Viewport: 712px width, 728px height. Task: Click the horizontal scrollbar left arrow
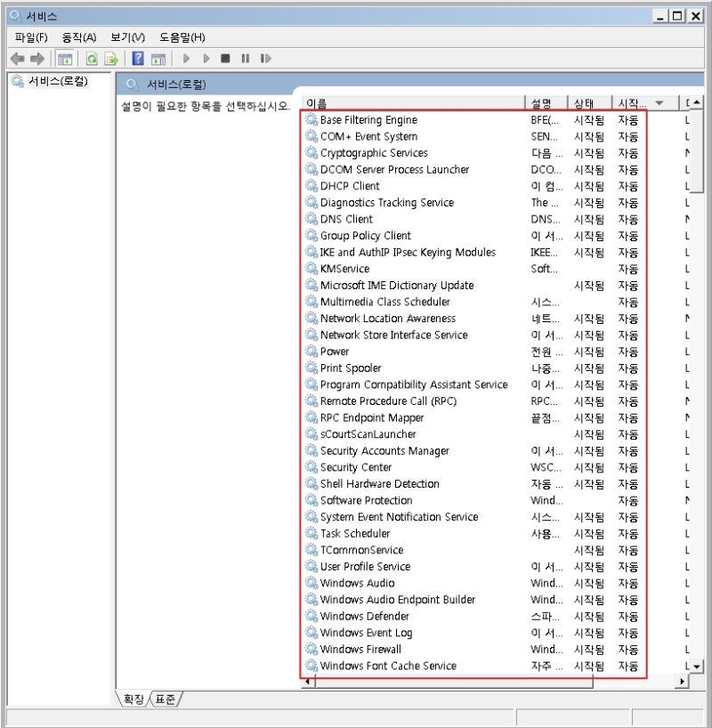pyautogui.click(x=307, y=682)
